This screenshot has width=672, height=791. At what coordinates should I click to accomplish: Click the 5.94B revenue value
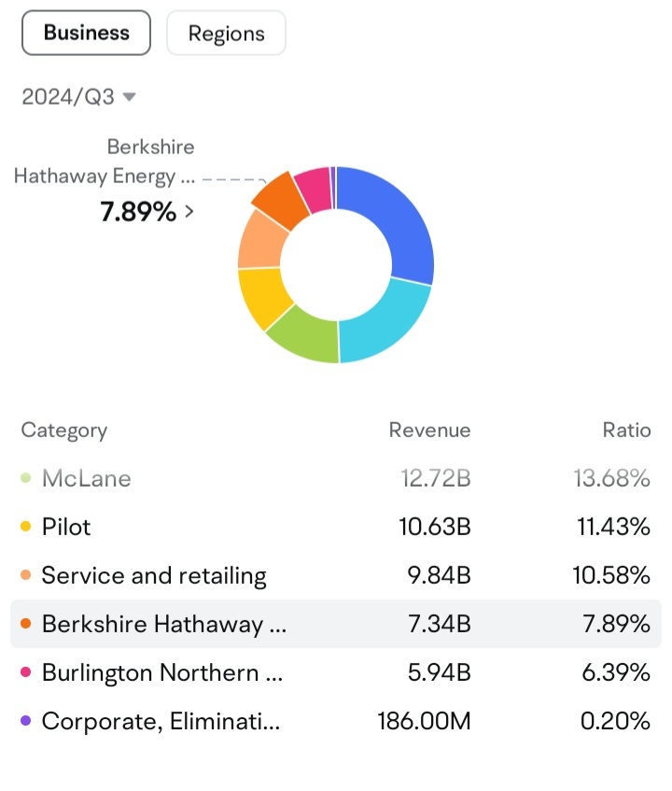point(439,672)
